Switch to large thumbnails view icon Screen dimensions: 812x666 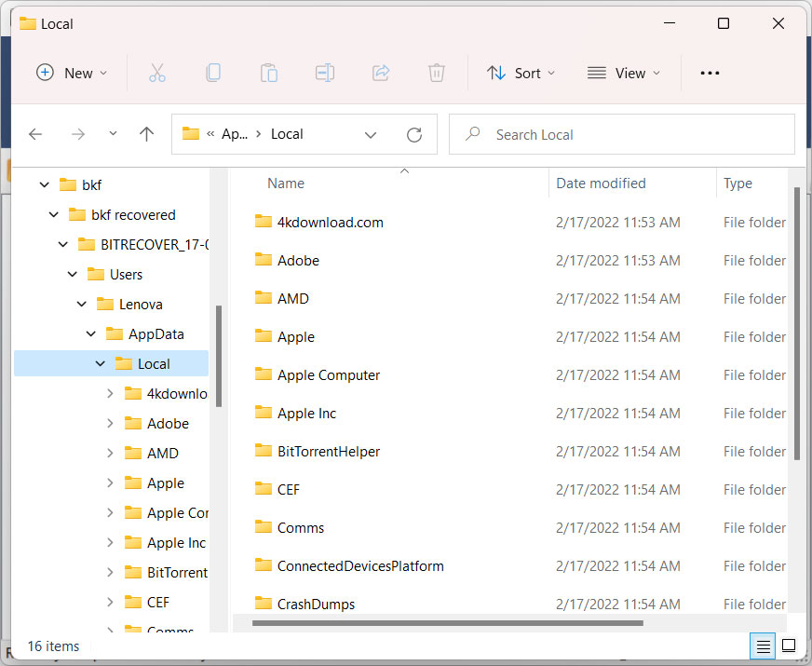(789, 646)
